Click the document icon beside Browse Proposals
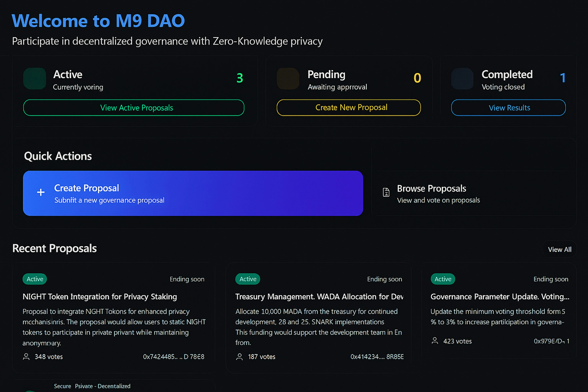 386,192
